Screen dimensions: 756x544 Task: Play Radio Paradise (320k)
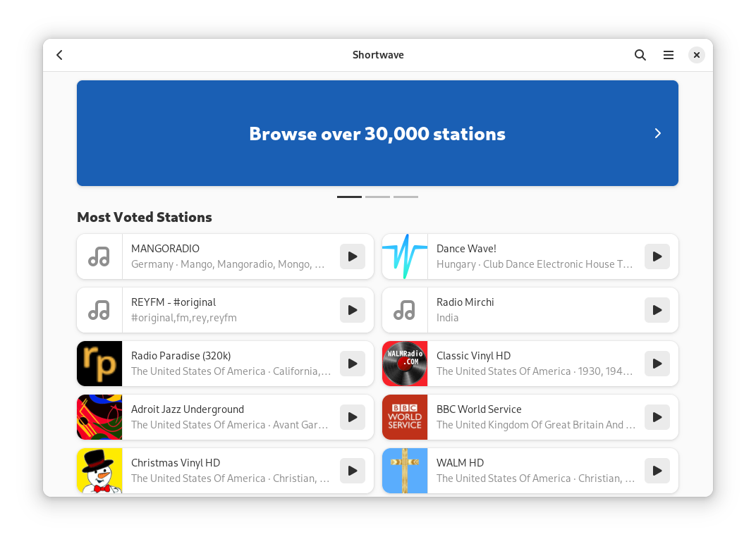tap(352, 364)
